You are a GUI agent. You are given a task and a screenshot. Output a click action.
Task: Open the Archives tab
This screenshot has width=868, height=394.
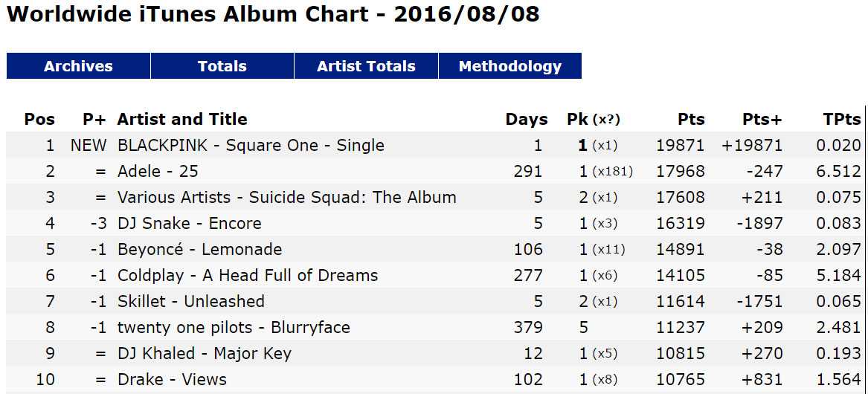pyautogui.click(x=78, y=66)
